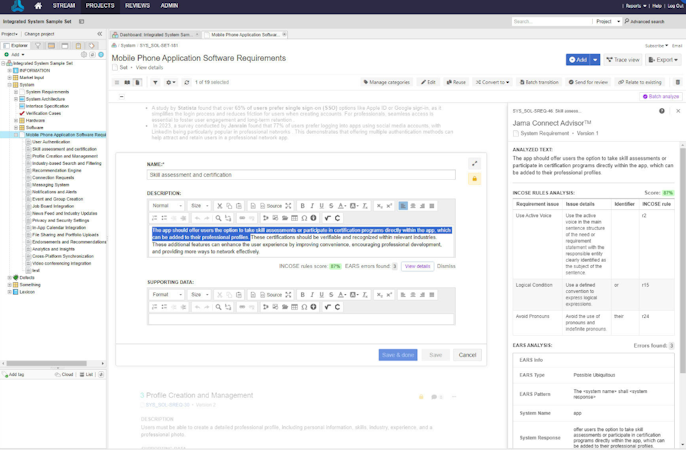Screen dimensions: 686x450
Task: Toggle bulleted list in the Description editor
Action: pos(164,218)
